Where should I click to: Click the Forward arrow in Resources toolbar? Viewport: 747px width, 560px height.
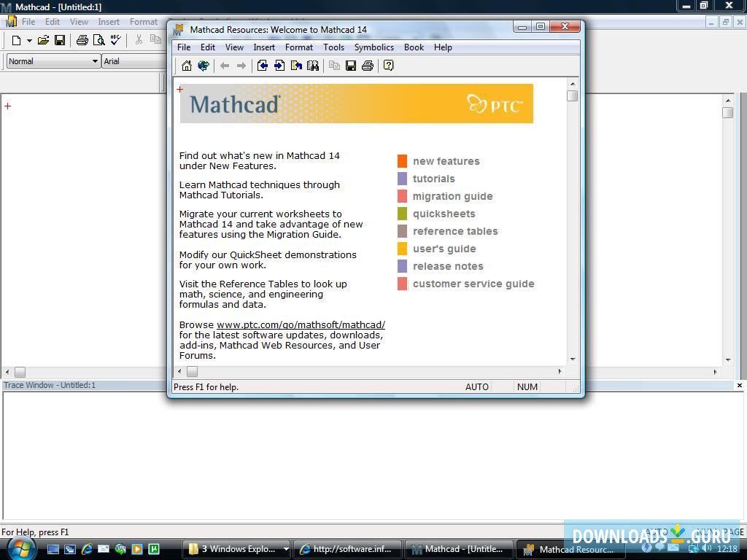pos(241,66)
